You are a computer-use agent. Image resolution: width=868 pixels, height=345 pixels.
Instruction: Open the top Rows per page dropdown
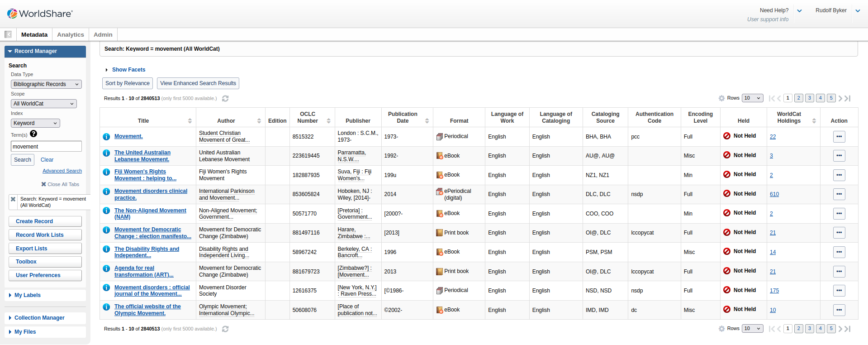[753, 98]
